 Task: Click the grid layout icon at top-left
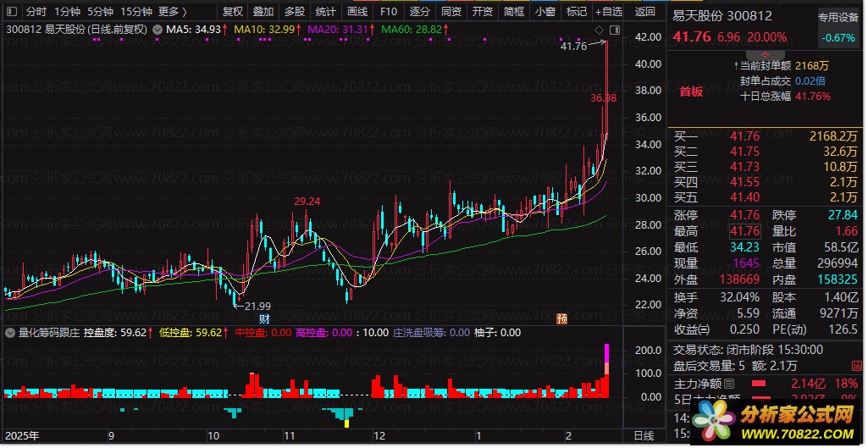10,12
